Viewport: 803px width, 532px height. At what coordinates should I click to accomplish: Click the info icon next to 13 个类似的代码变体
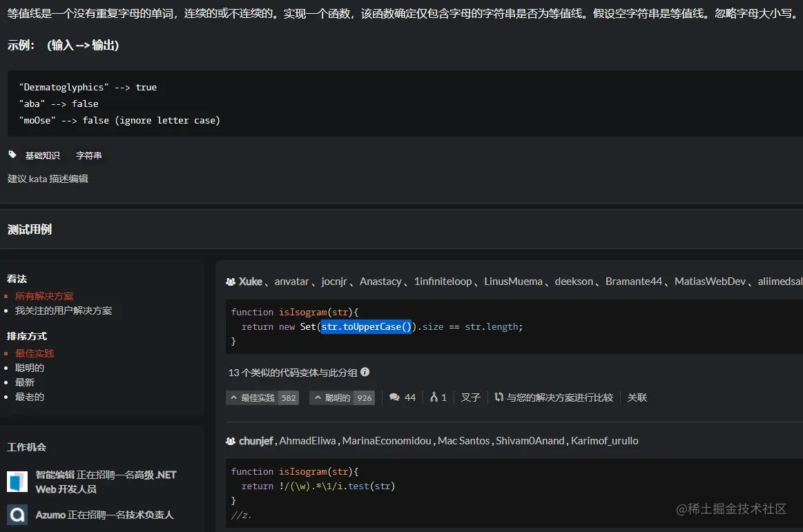(x=365, y=372)
